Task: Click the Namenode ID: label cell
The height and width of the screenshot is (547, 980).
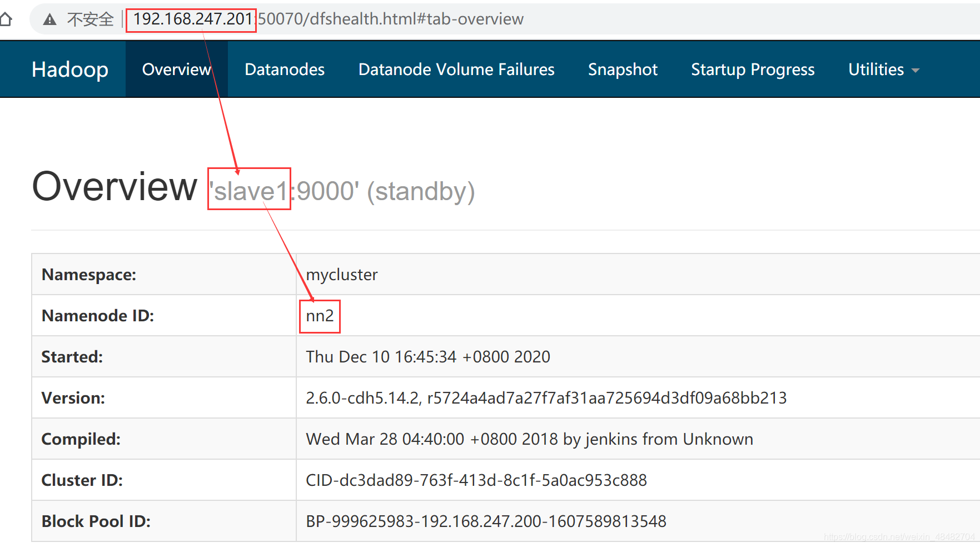Action: [x=164, y=316]
